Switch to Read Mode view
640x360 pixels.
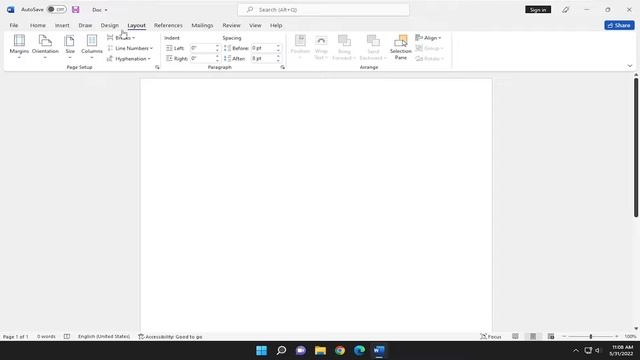[x=515, y=336]
